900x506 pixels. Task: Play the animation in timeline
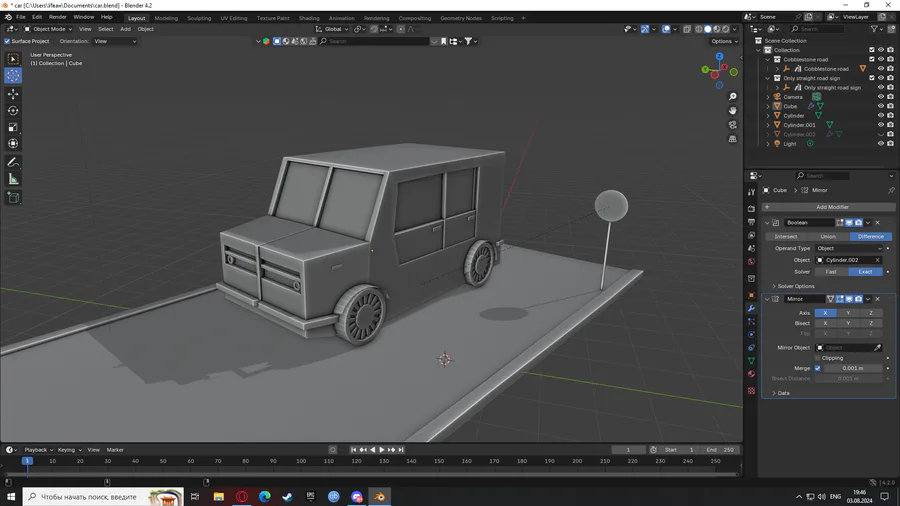tap(382, 450)
